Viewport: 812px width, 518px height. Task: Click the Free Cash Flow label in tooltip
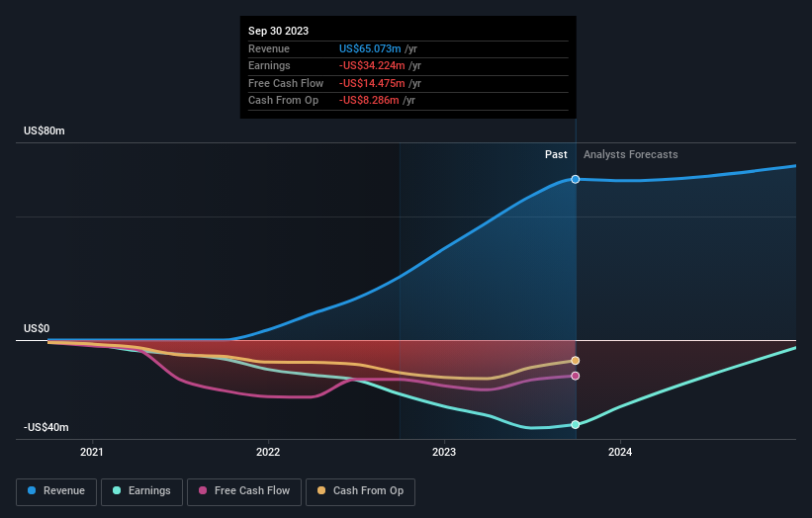click(286, 83)
